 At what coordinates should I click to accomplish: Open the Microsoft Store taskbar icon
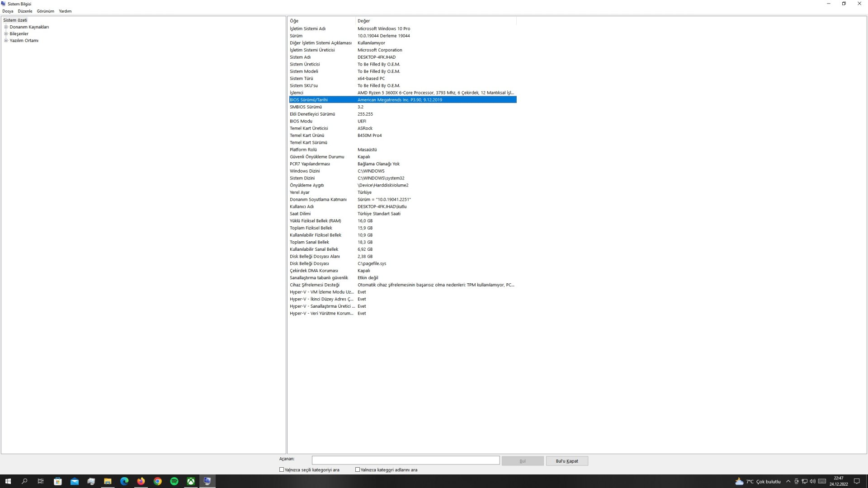pos(58,481)
